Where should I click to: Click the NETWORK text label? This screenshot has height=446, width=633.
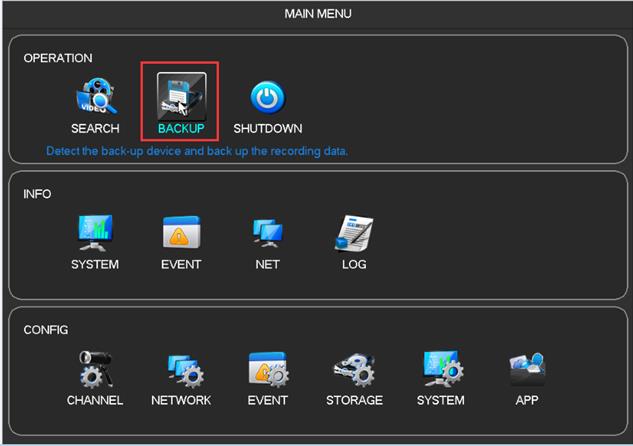coord(181,400)
